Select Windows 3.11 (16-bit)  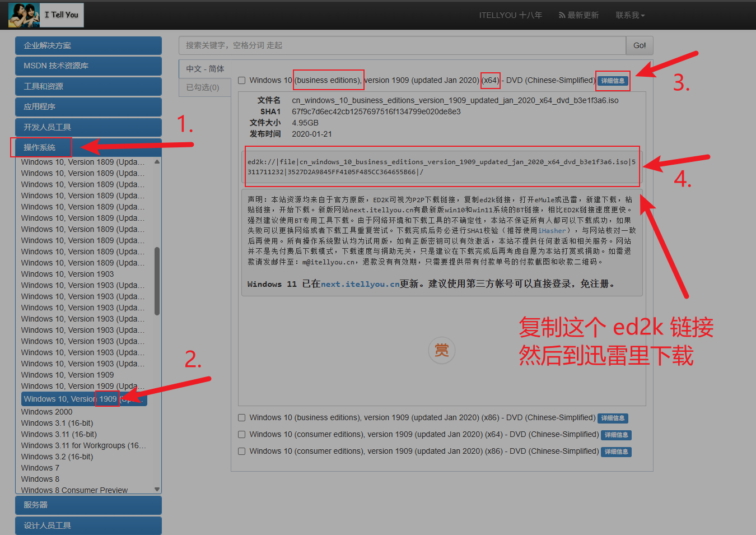pyautogui.click(x=59, y=434)
